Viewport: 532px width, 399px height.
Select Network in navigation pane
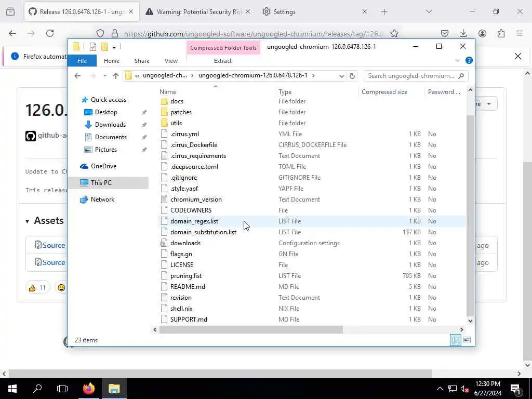(102, 199)
